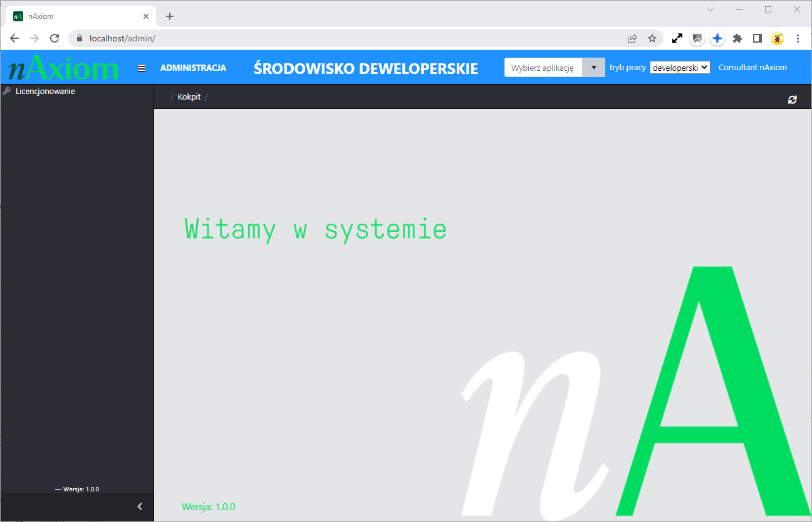Screen dimensions: 812x522
Task: Click the padlock icon in the address bar
Action: pos(79,38)
